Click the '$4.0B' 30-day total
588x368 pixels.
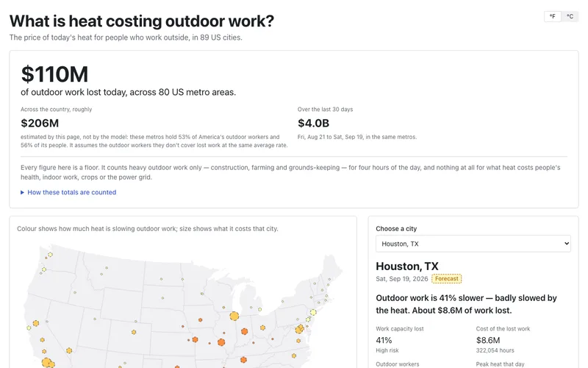[x=314, y=123]
